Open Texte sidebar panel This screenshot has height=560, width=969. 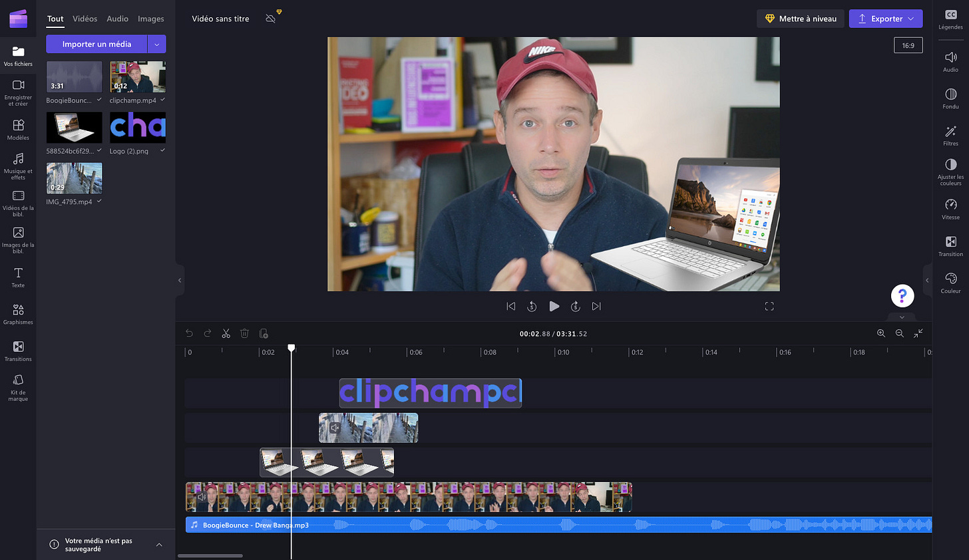(18, 277)
